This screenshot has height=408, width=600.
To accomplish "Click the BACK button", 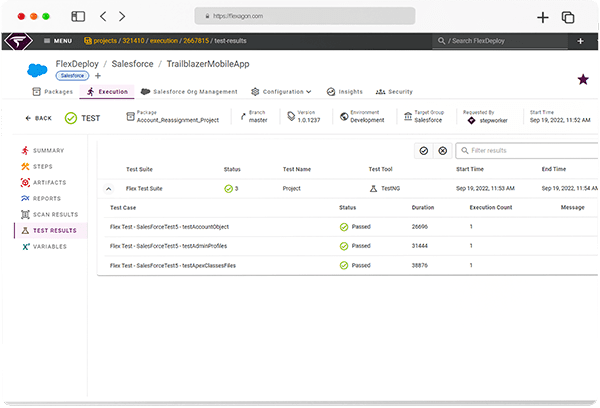I will (x=38, y=118).
